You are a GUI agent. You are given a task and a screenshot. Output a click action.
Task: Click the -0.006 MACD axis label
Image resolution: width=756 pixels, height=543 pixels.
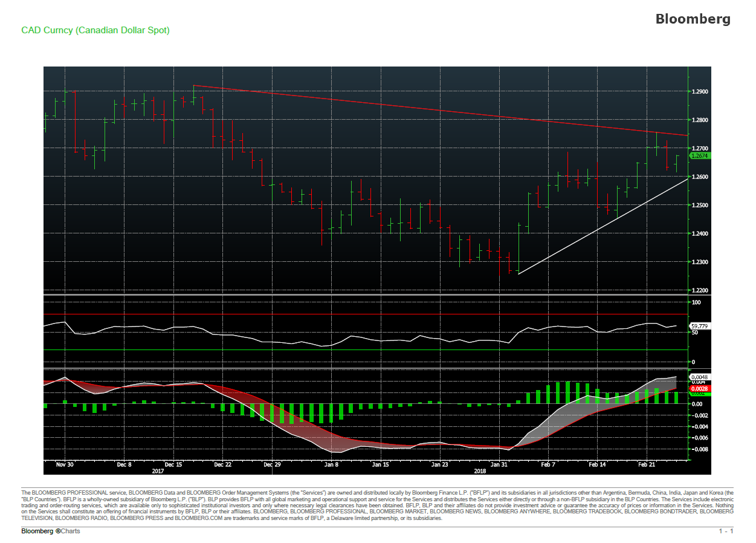699,438
